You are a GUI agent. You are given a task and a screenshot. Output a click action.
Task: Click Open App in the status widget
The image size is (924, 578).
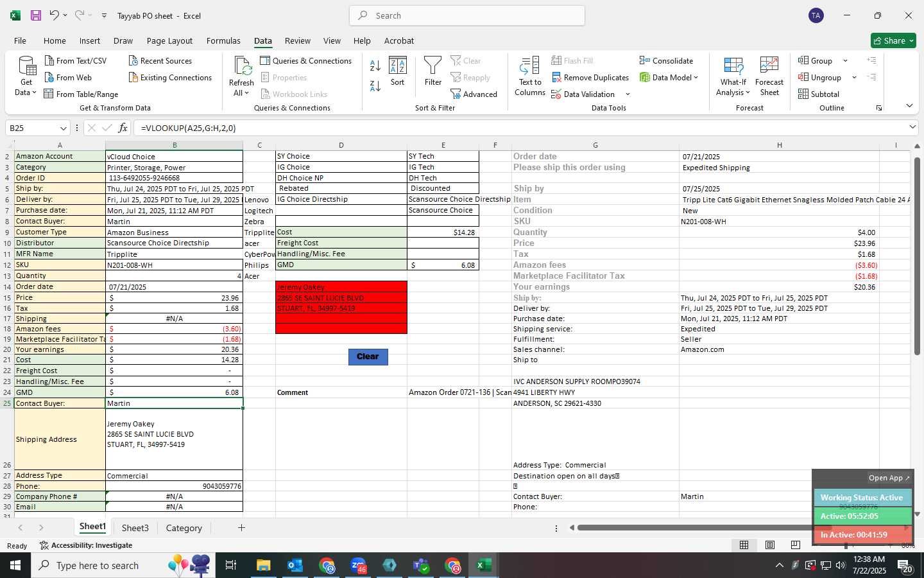889,478
